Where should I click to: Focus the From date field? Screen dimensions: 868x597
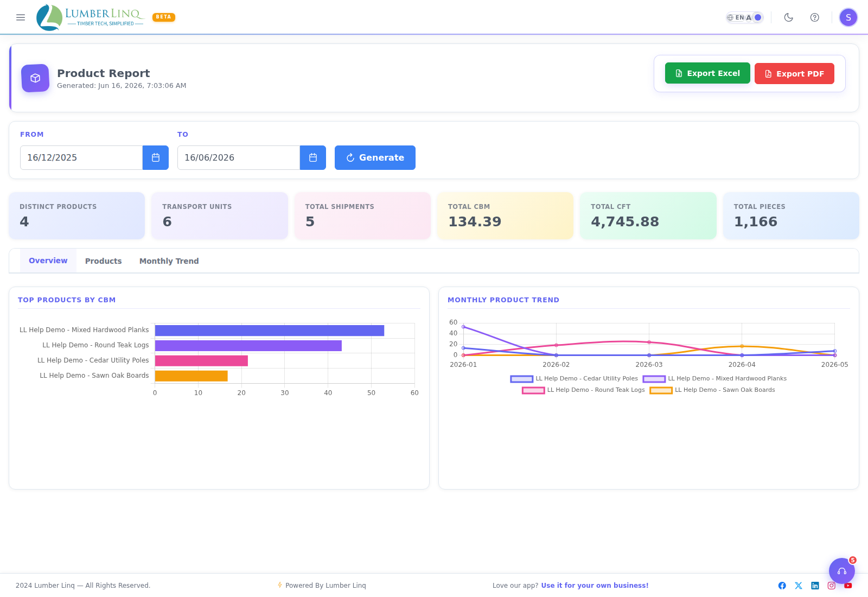pos(81,157)
